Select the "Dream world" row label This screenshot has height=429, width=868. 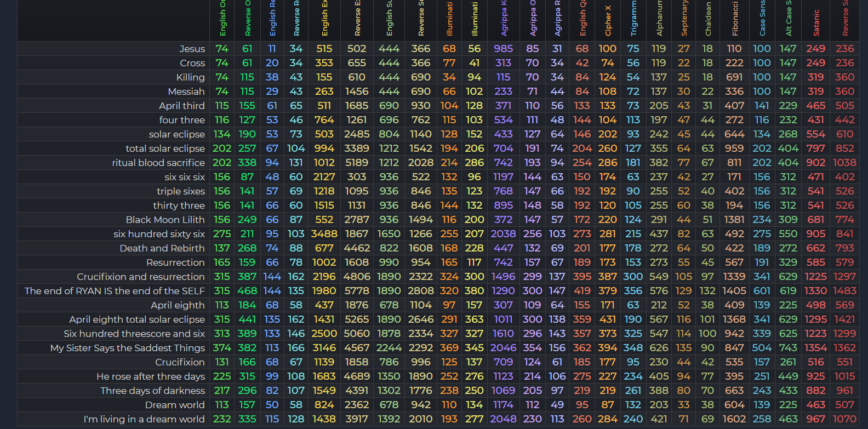pos(175,405)
